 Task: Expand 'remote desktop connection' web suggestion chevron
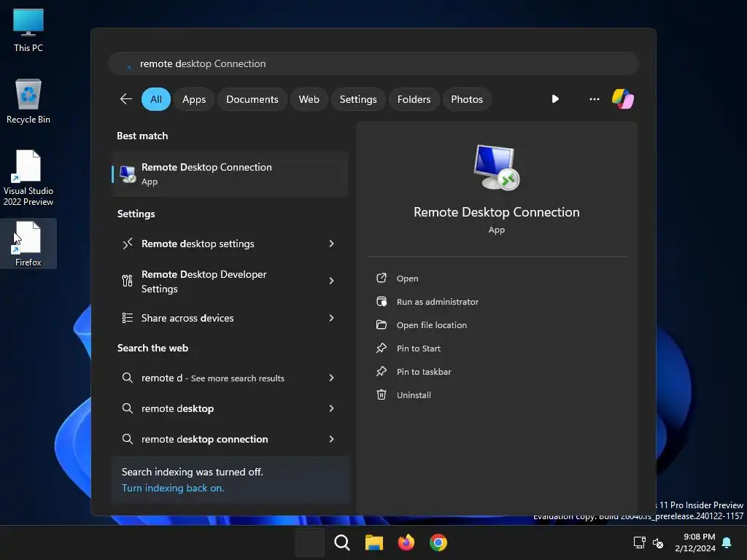pos(332,438)
